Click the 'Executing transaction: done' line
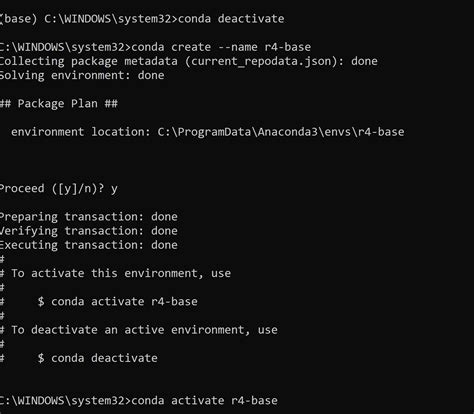 pos(89,245)
